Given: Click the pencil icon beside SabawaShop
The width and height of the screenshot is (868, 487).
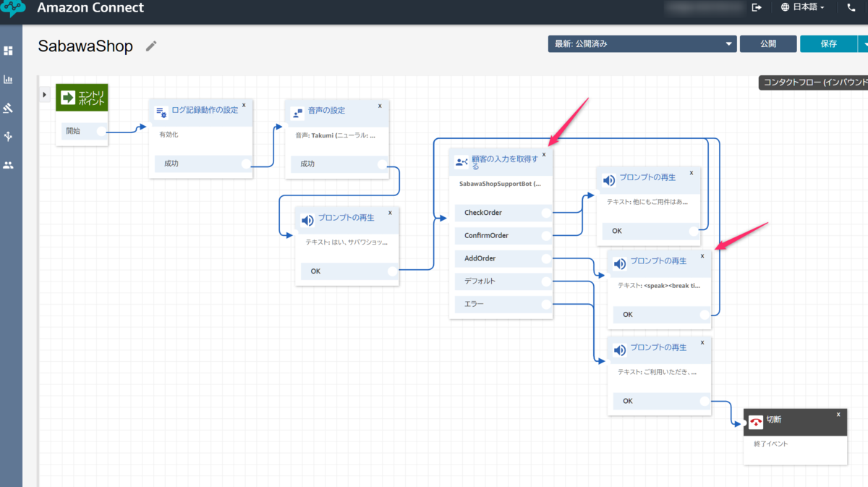Looking at the screenshot, I should click(x=151, y=46).
